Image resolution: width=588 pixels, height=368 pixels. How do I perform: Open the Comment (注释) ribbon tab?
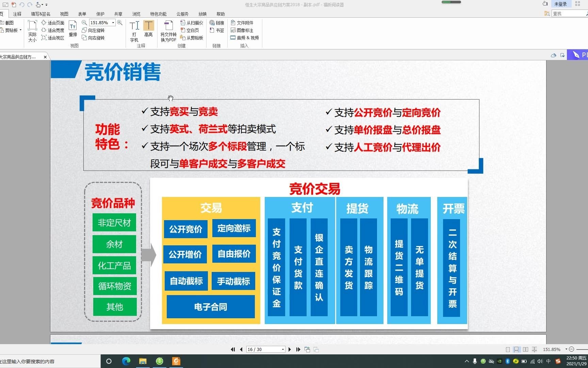pyautogui.click(x=17, y=14)
